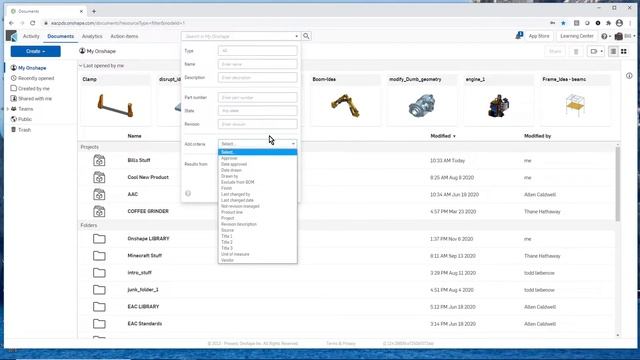Screen dimensions: 640x360
Task: Expand the Teams tree item
Action: click(x=8, y=109)
